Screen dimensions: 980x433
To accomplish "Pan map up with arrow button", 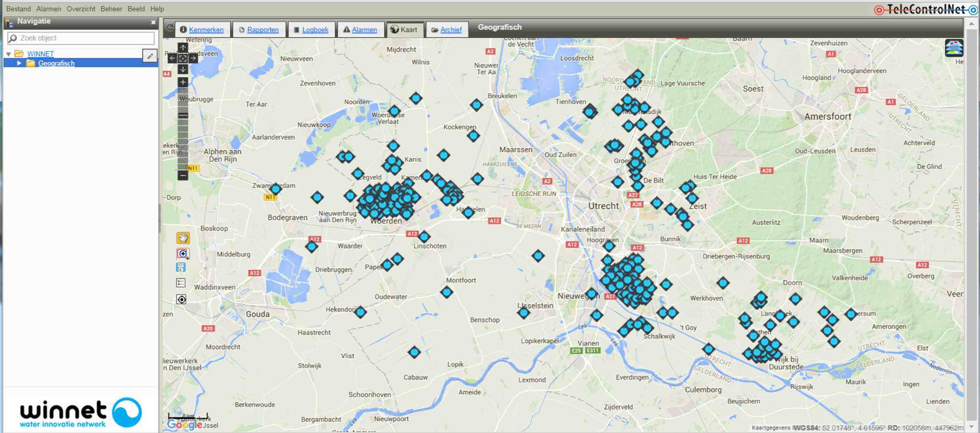I will [183, 48].
